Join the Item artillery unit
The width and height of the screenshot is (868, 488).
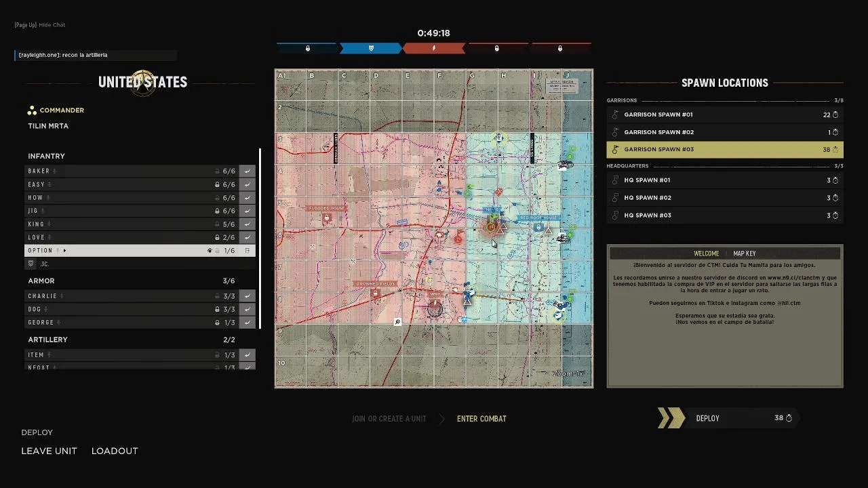click(248, 354)
